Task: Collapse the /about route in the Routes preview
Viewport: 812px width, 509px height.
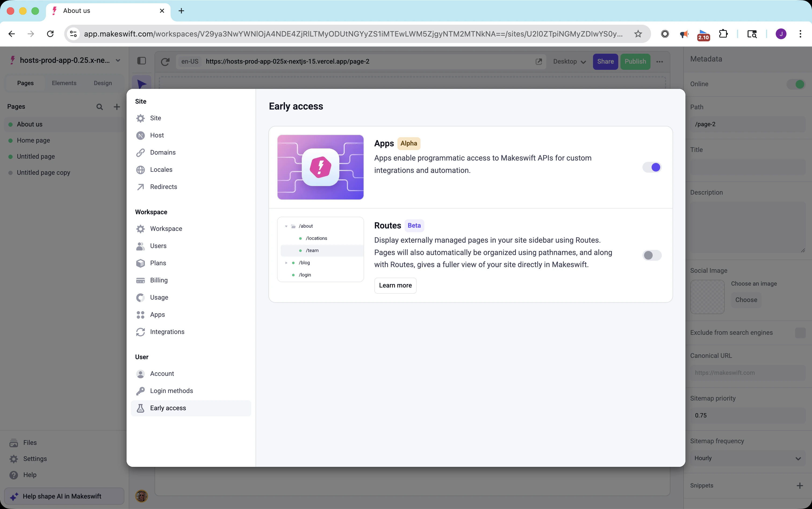Action: point(286,226)
